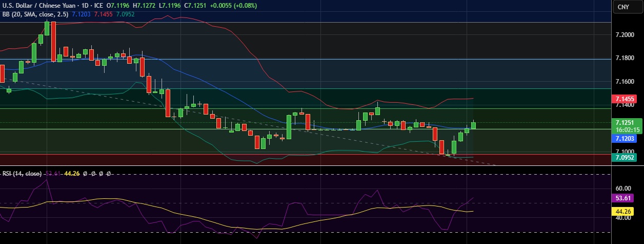Click teal 7.0952 value in BB legend
The image size is (644, 244).
(125, 14)
